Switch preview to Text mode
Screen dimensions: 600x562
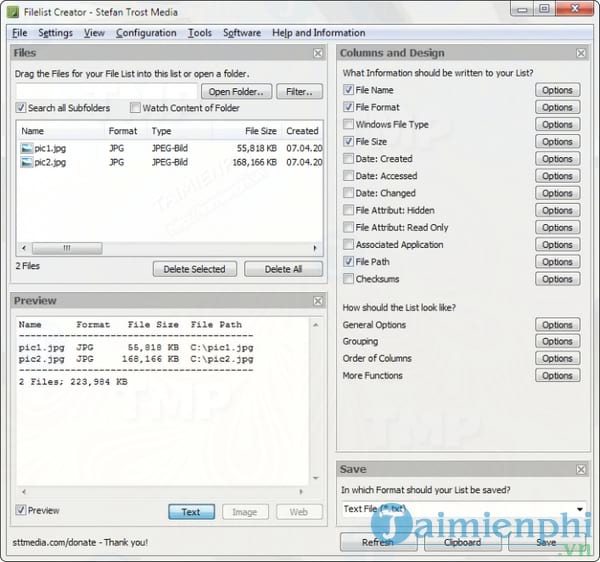pyautogui.click(x=191, y=512)
